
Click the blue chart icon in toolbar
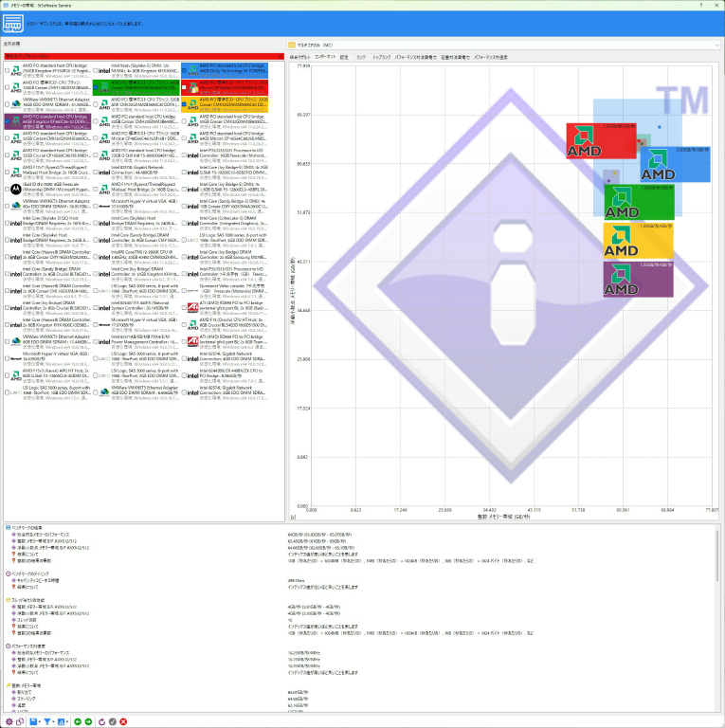(61, 721)
